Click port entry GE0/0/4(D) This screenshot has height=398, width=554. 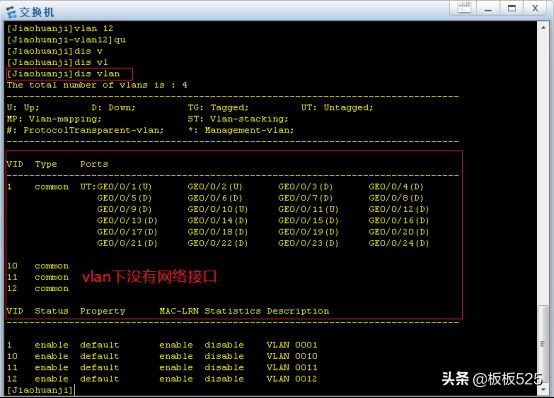(396, 187)
